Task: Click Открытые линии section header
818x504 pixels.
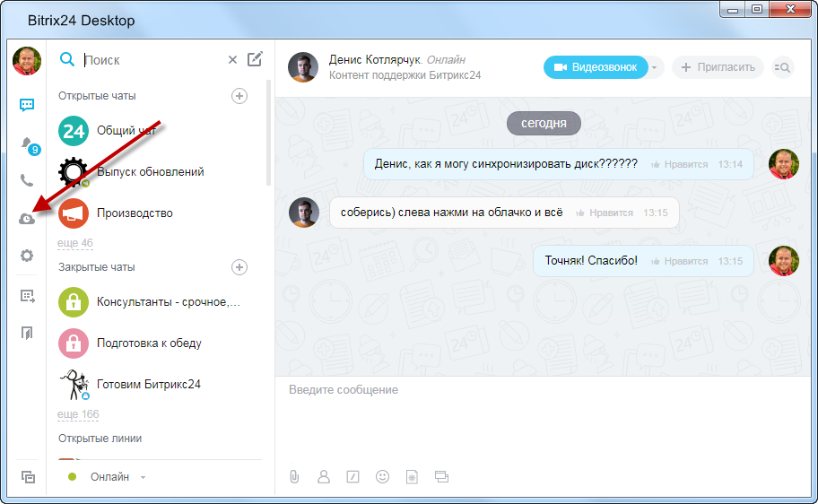Action: point(100,439)
